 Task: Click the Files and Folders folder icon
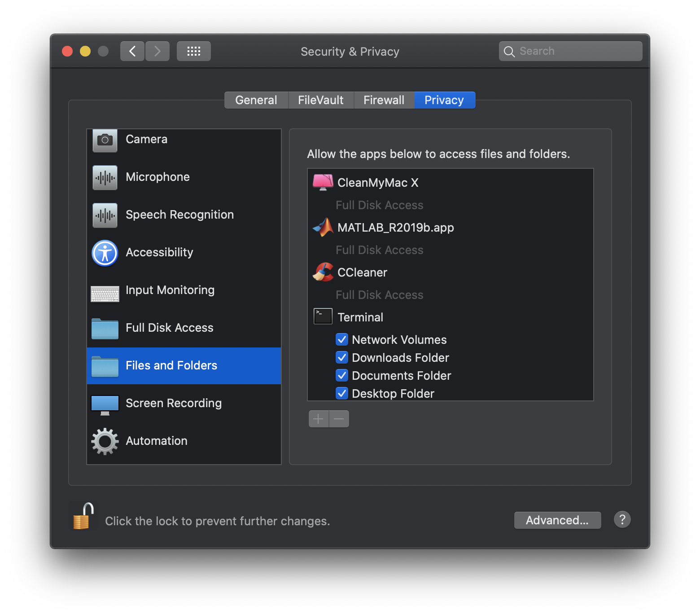105,366
